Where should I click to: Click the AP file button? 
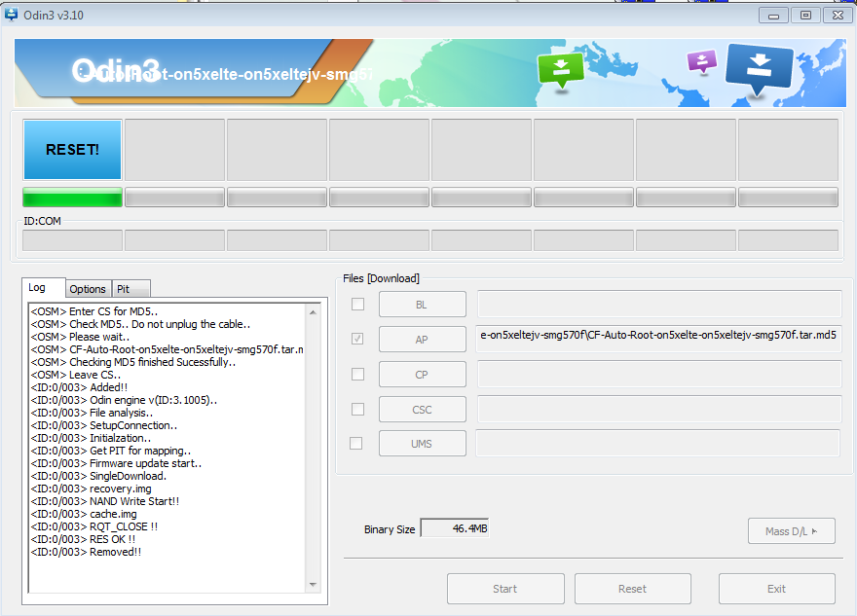[422, 339]
